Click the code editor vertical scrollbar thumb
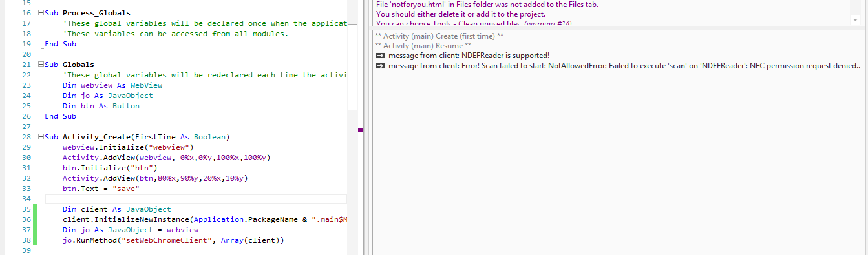Screen dimensions: 868x255 [x=352, y=71]
